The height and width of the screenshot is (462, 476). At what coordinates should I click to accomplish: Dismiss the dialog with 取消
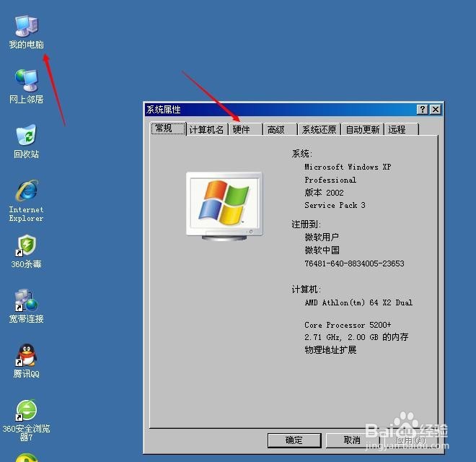[352, 440]
